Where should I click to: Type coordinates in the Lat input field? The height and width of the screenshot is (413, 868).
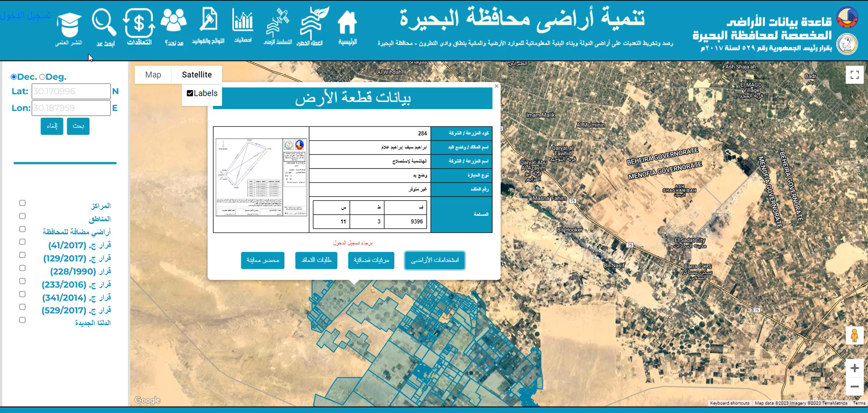(x=71, y=91)
